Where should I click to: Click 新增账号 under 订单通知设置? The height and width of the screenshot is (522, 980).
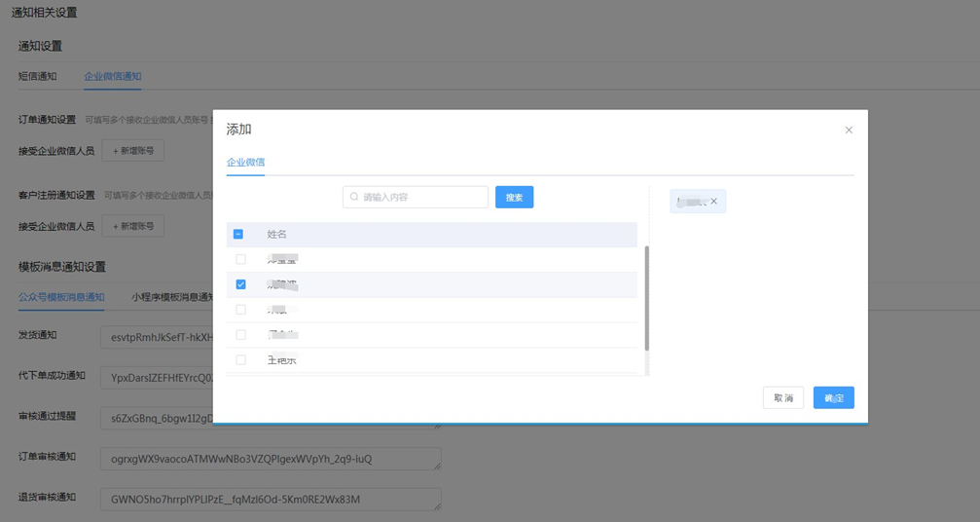tap(133, 150)
